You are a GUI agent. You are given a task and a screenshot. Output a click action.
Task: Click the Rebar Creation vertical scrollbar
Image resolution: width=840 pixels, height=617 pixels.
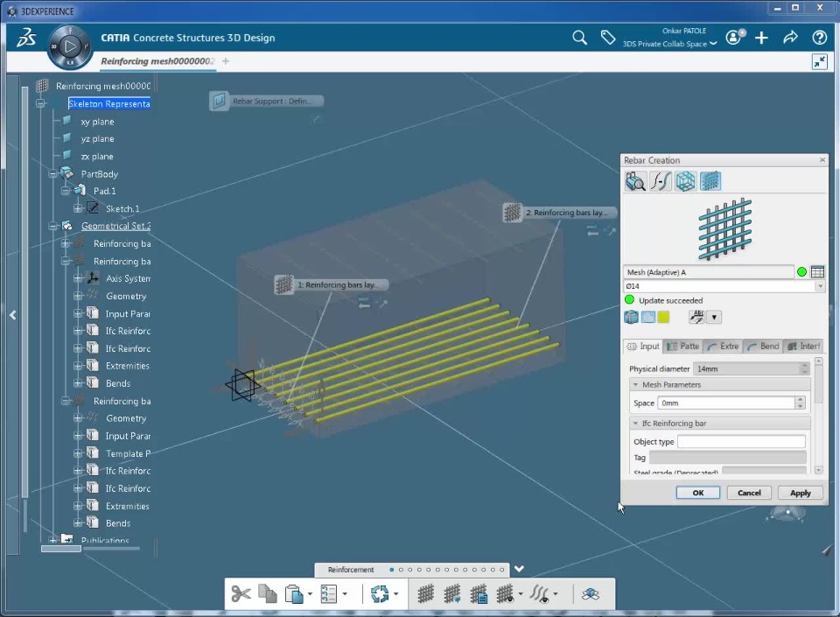[818, 416]
